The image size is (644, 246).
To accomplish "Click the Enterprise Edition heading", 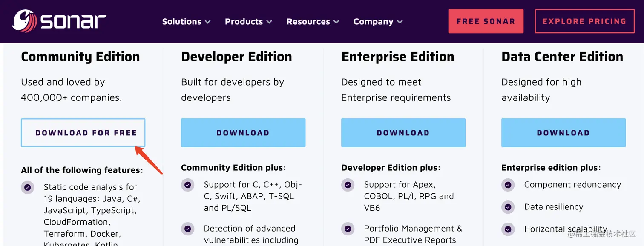I will [x=398, y=57].
